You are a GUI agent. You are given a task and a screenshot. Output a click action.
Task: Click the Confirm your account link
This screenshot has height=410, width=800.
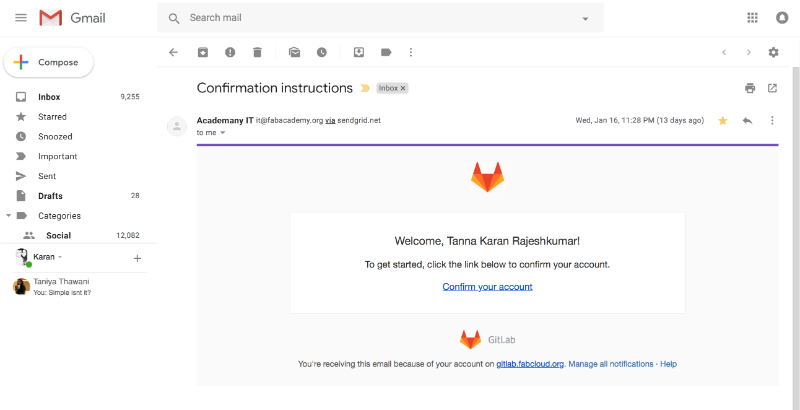[x=487, y=287]
